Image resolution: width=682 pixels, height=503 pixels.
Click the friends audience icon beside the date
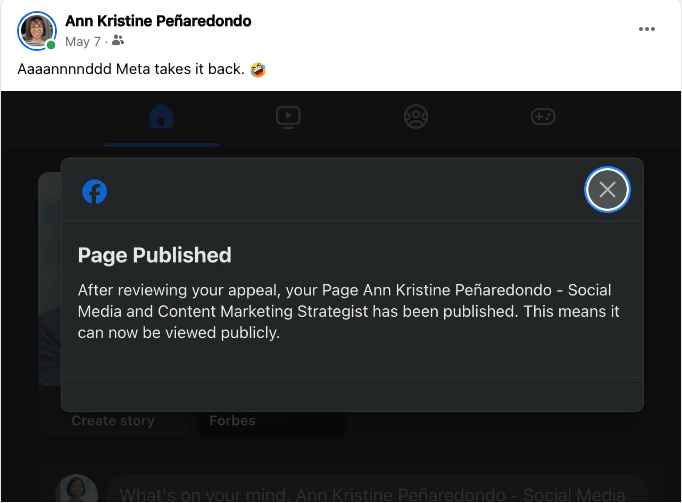point(118,41)
